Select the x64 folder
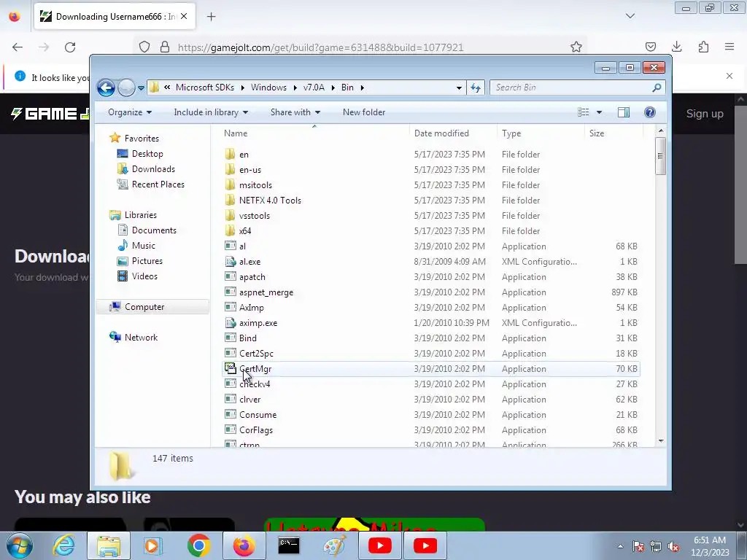Screen dimensions: 747x560 tap(245, 231)
